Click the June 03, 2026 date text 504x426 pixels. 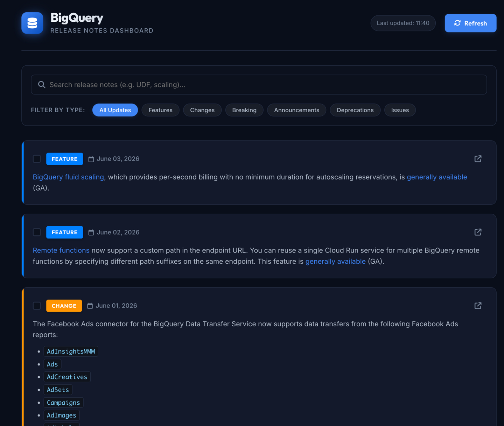coord(118,159)
